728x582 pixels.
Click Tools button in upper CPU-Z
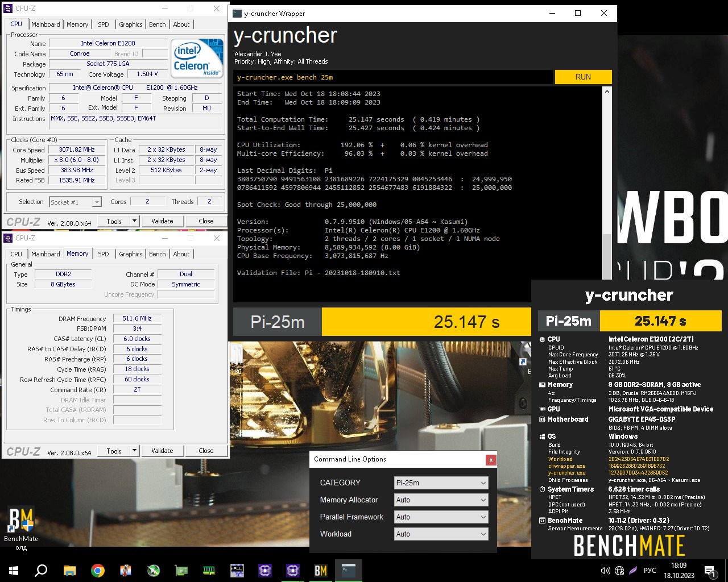[114, 221]
